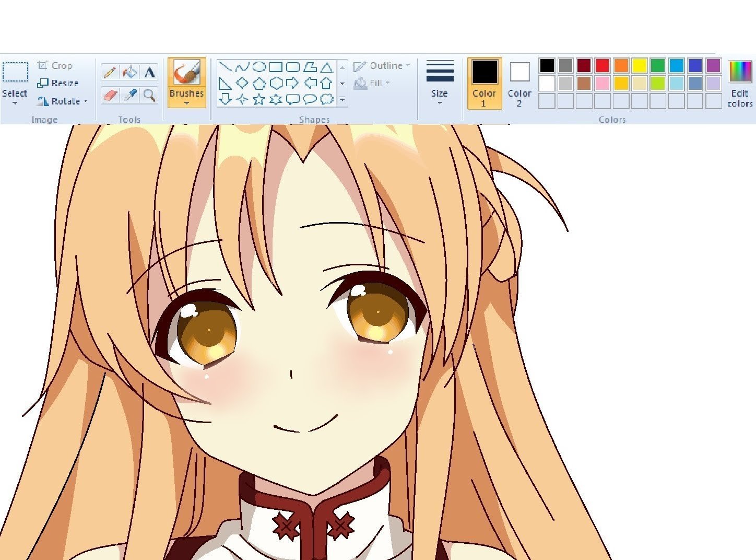Select the purple color swatch
The image size is (756, 560).
[714, 66]
